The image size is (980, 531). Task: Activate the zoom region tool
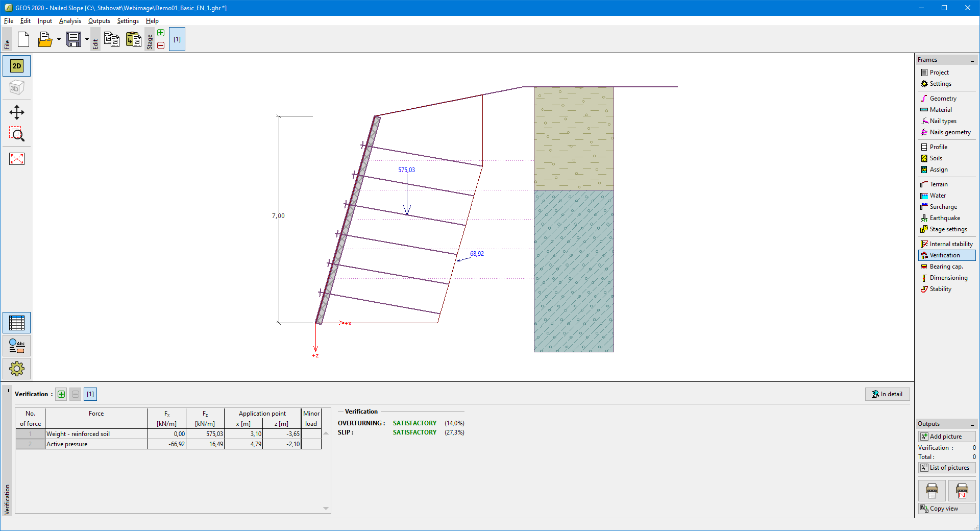pos(17,134)
